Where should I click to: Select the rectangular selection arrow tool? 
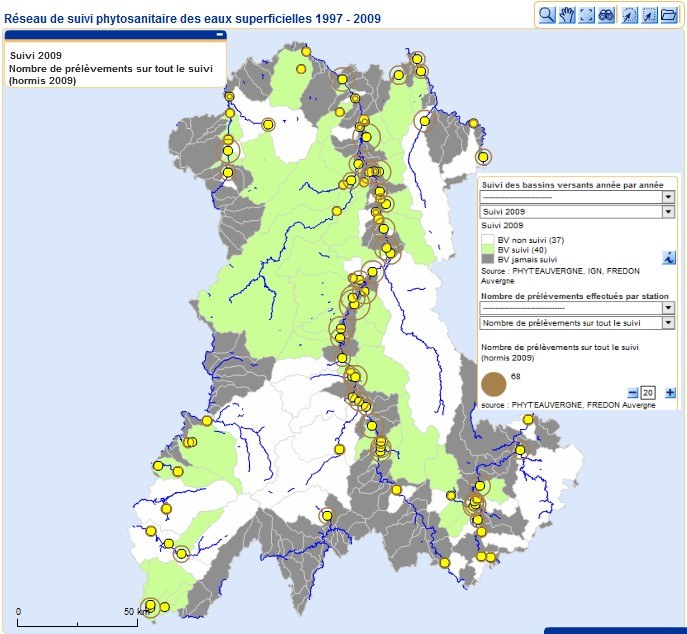click(x=650, y=15)
